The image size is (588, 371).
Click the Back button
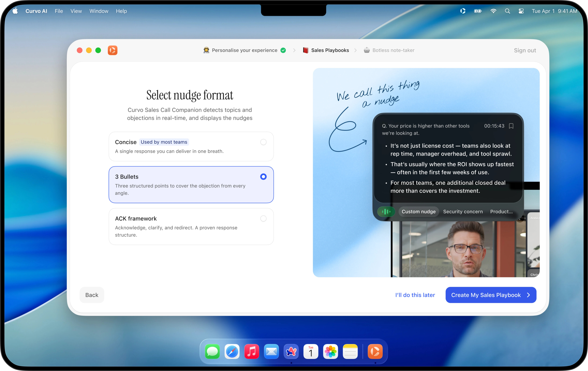(92, 295)
